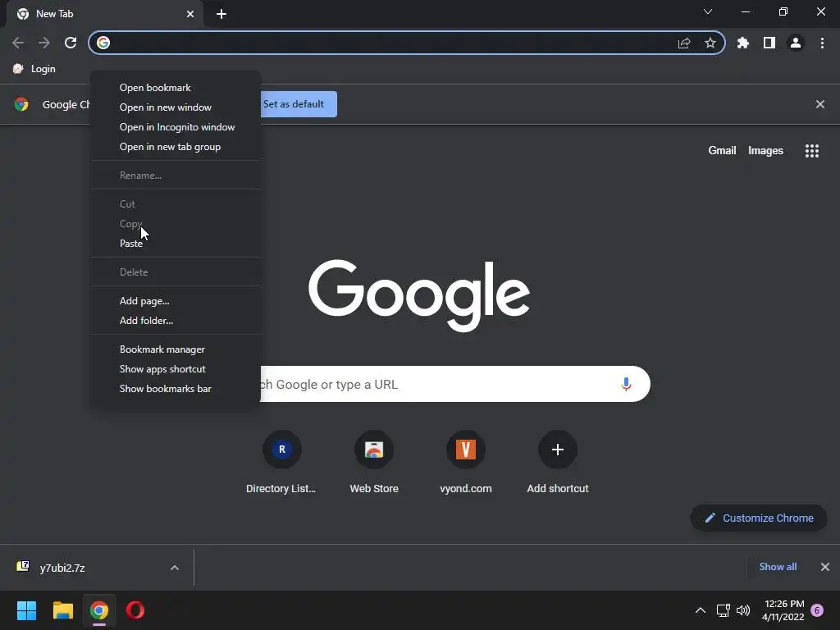Open the Web Store shortcut

374,464
